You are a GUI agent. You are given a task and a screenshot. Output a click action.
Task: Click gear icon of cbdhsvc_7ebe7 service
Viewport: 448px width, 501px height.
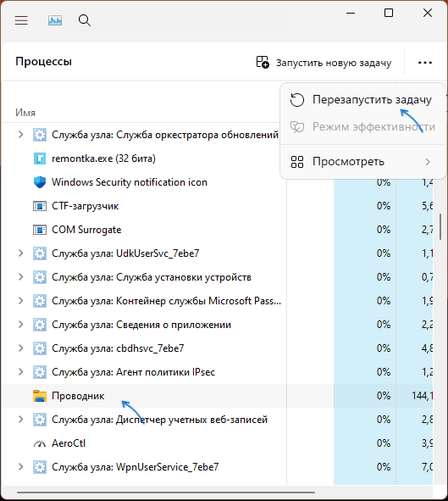coord(40,348)
